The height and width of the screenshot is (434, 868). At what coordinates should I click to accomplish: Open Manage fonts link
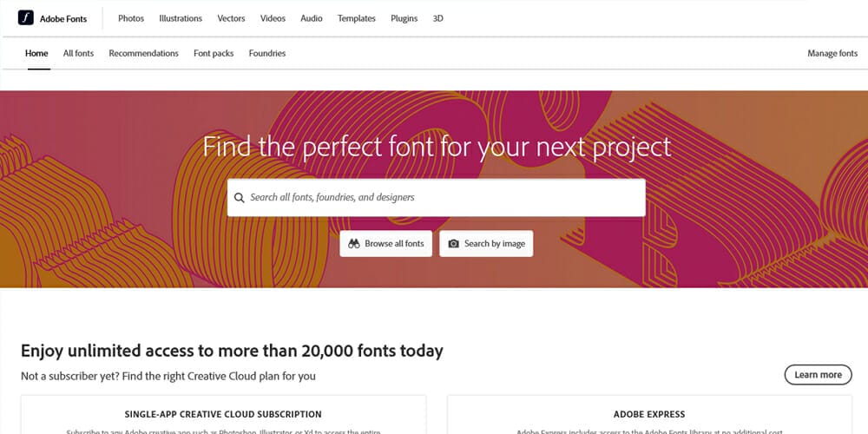(832, 53)
